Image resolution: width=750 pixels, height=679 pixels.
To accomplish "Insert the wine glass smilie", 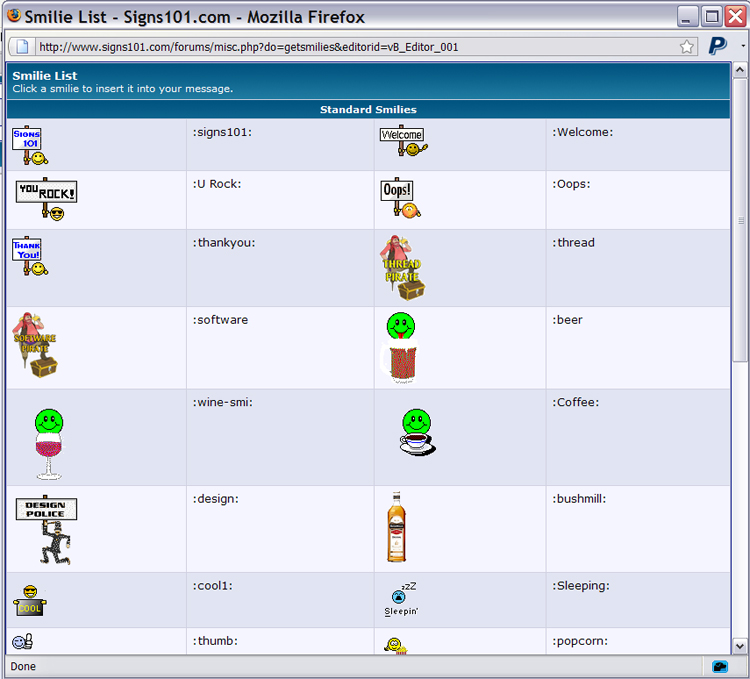I will pos(48,444).
